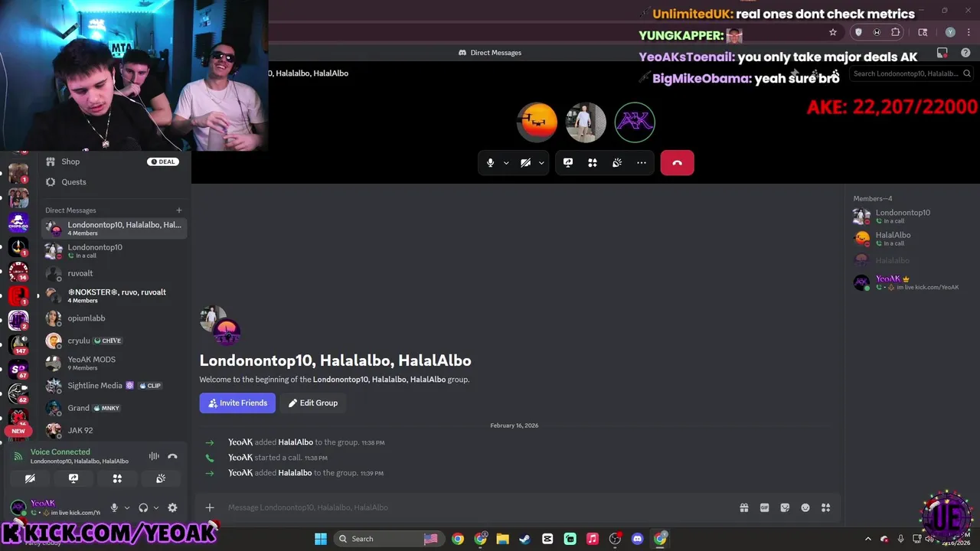Open opiumlabb direct message

pyautogui.click(x=113, y=318)
